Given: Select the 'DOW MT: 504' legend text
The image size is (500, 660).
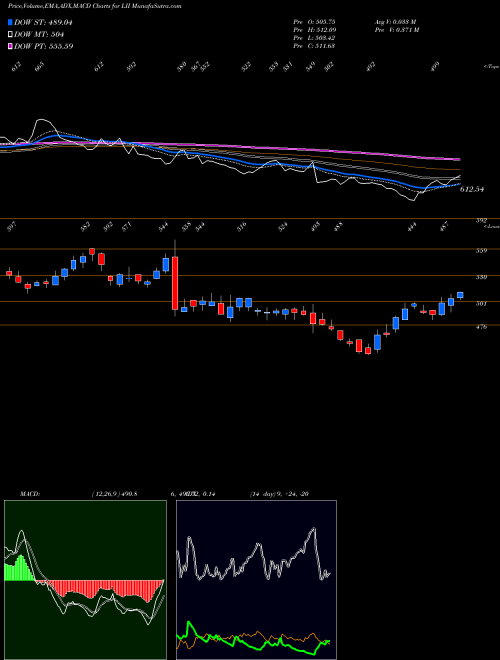Looking at the screenshot, I should coord(39,34).
